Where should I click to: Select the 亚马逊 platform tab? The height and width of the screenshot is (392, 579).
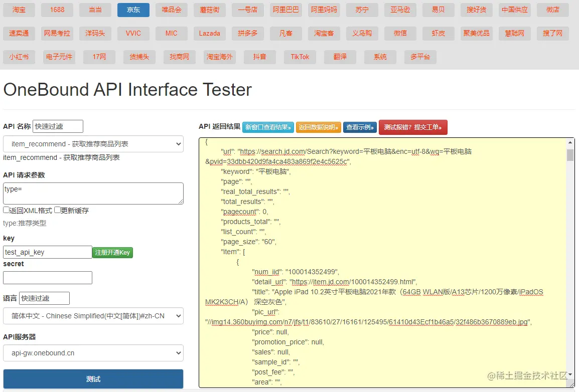click(400, 10)
